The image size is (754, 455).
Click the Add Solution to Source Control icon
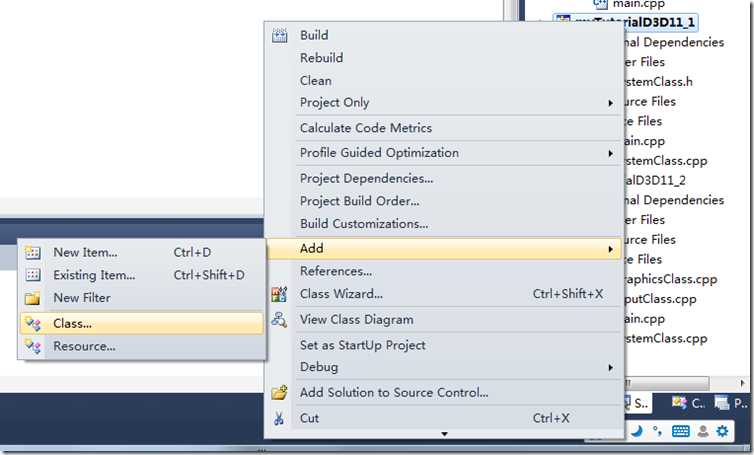(279, 392)
